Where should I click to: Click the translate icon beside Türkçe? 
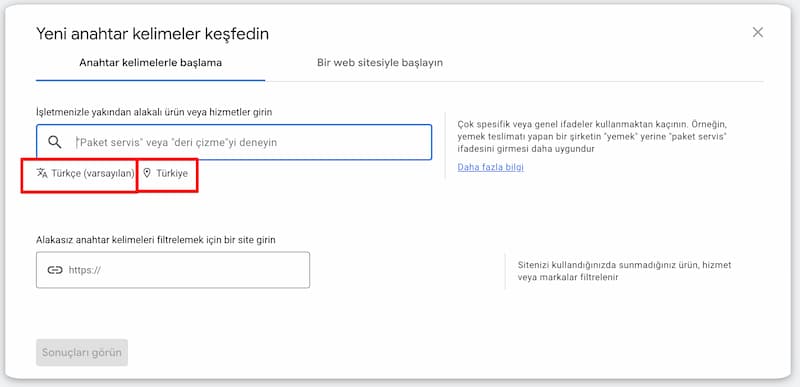[42, 173]
